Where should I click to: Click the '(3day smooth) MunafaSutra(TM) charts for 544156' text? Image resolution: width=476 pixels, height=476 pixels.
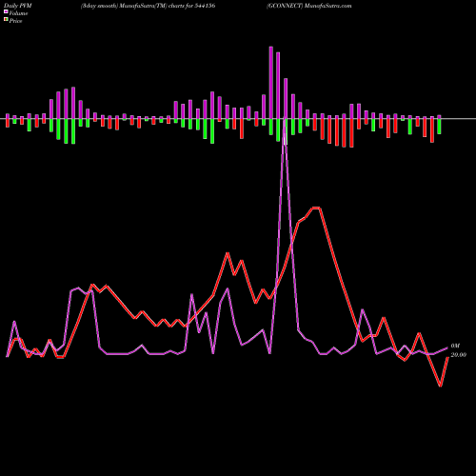(x=148, y=6)
